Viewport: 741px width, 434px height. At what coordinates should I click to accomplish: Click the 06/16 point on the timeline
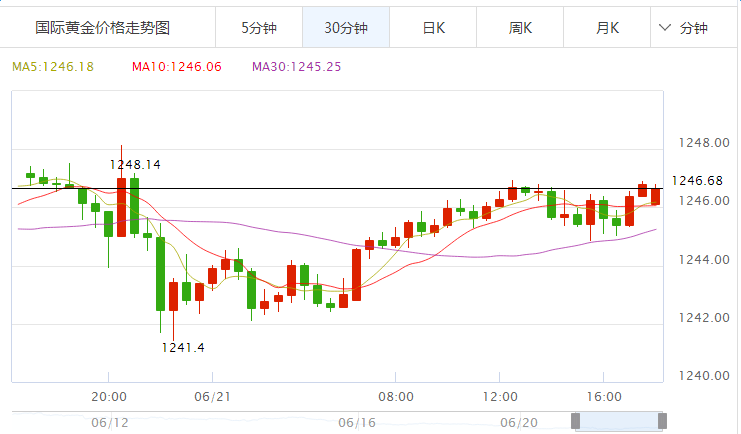tap(355, 422)
